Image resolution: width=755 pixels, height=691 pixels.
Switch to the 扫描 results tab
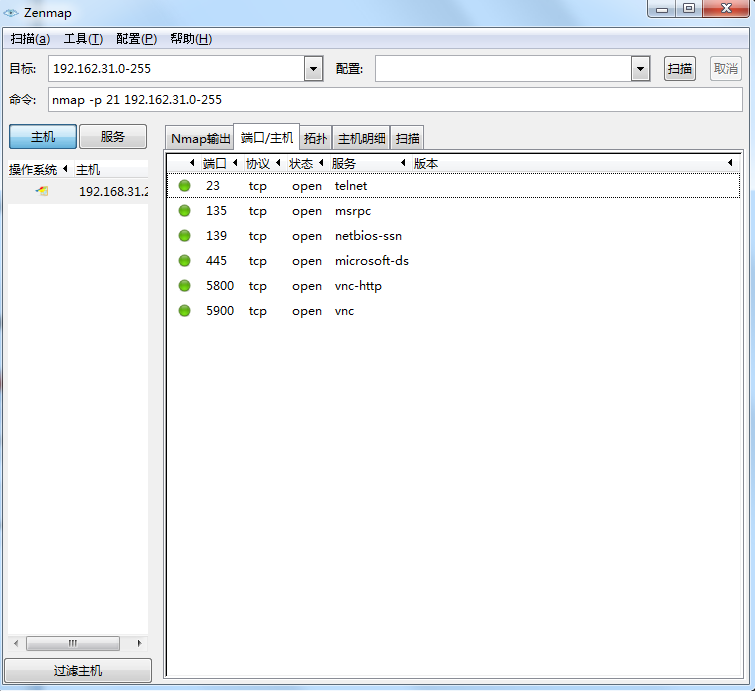pos(407,139)
